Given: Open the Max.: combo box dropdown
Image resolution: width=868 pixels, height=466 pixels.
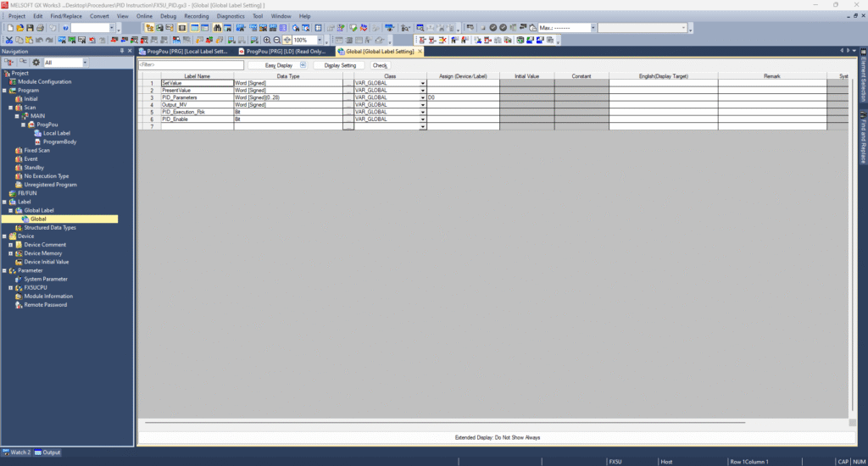Looking at the screenshot, I should coord(593,28).
